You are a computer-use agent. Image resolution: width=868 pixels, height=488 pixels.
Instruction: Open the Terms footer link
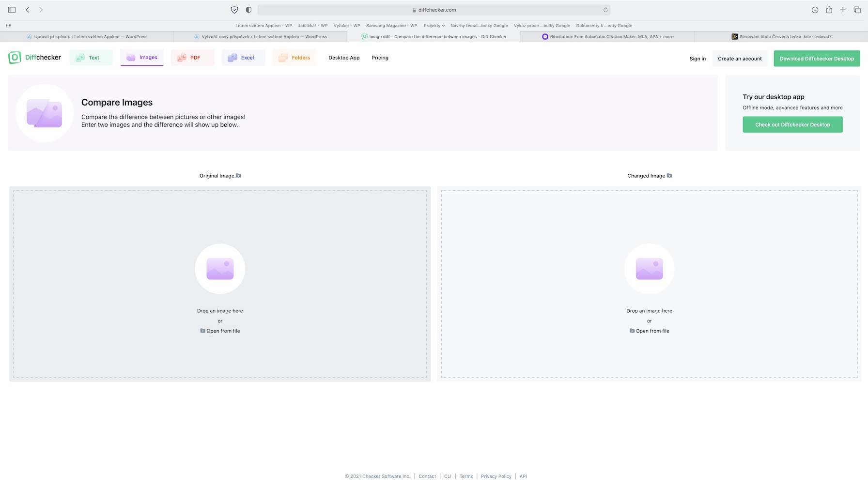466,476
